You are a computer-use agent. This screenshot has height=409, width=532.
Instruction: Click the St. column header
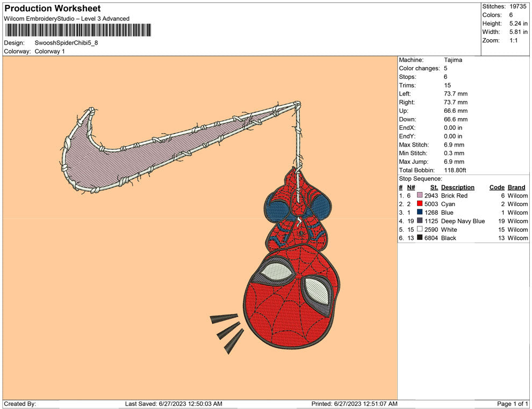point(434,187)
